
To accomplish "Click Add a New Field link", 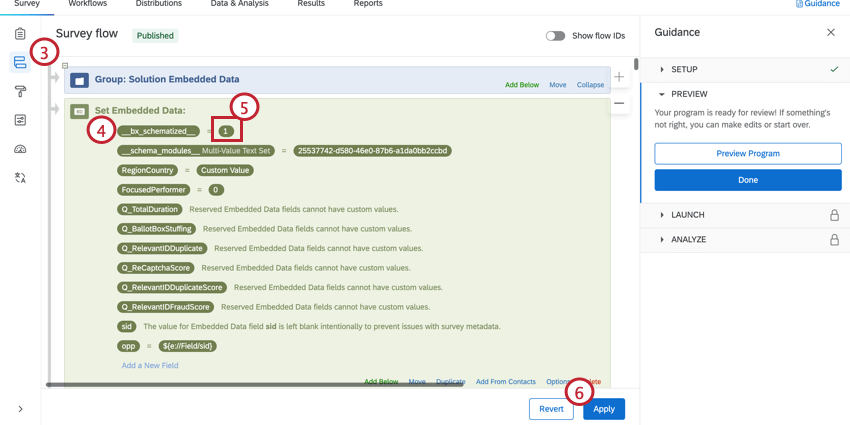I will point(150,366).
